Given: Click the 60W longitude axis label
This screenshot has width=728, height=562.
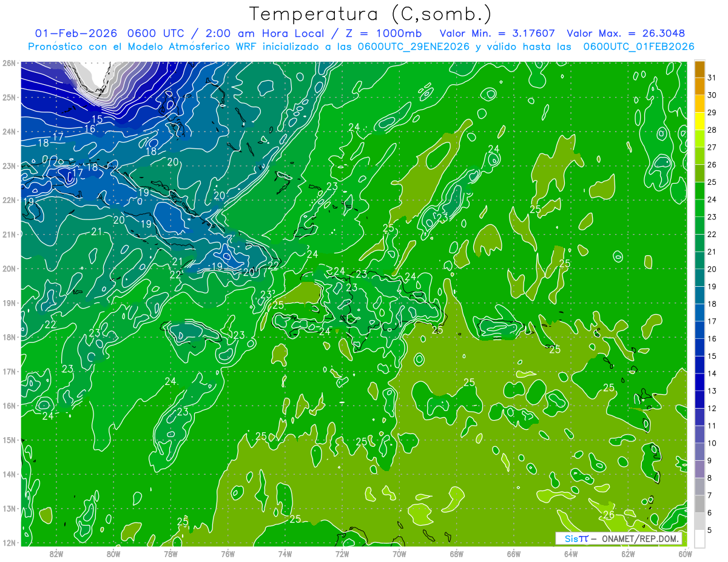Looking at the screenshot, I should coord(686,554).
